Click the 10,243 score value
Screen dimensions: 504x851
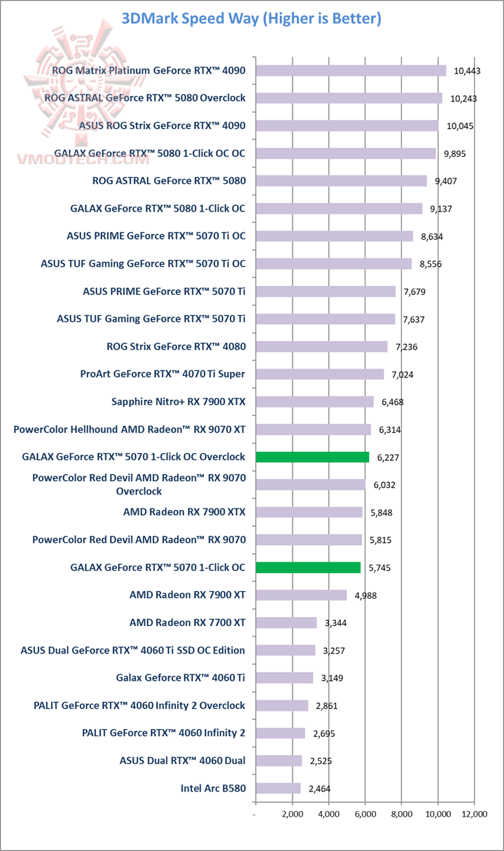pyautogui.click(x=463, y=98)
